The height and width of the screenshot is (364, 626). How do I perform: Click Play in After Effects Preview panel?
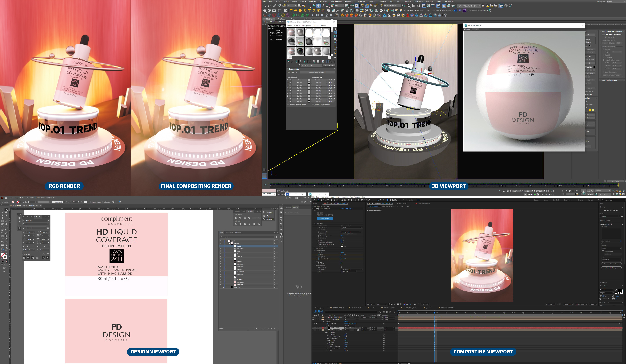coord(611,210)
